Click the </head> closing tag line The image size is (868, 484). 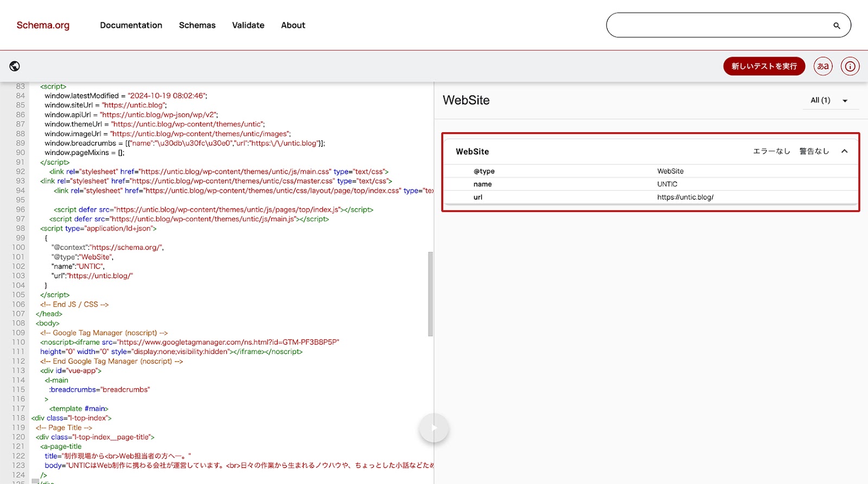pyautogui.click(x=49, y=314)
